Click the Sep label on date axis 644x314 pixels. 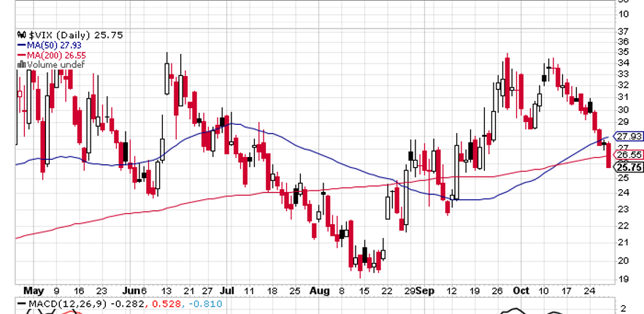click(x=425, y=291)
